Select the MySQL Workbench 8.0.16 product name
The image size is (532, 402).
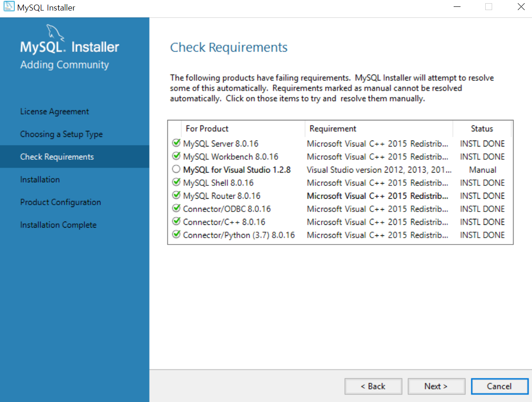pyautogui.click(x=230, y=157)
